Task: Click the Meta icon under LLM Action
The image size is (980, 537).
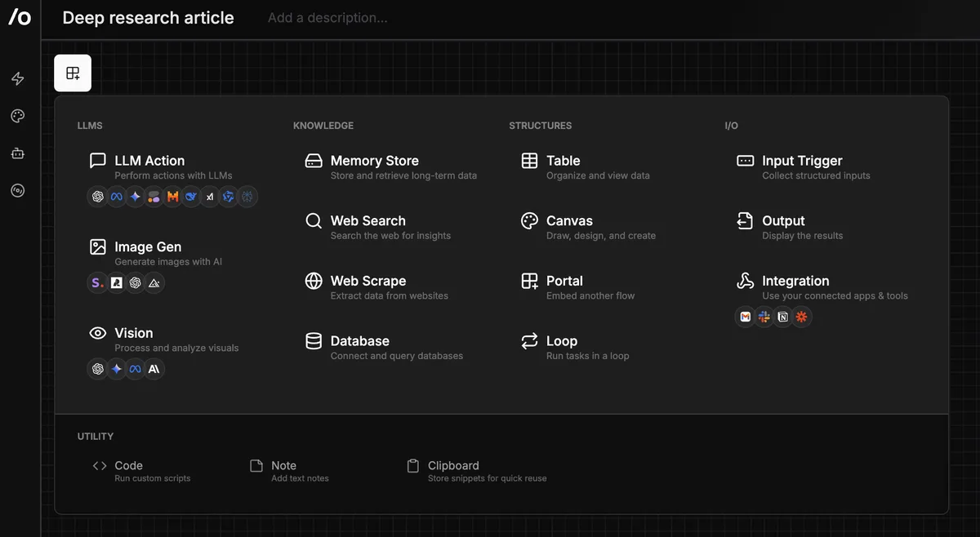Action: pyautogui.click(x=117, y=197)
